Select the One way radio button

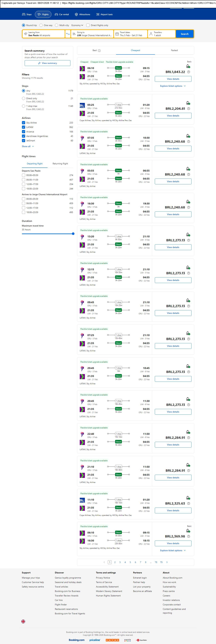(41, 25)
